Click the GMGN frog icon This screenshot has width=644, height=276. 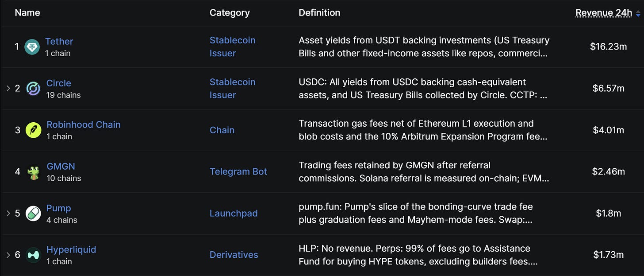coord(34,172)
